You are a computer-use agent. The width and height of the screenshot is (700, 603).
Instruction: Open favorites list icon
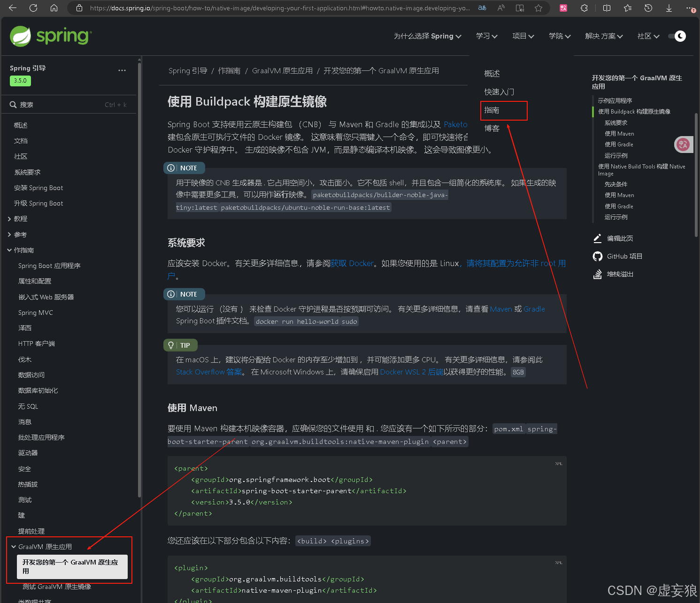pos(628,8)
